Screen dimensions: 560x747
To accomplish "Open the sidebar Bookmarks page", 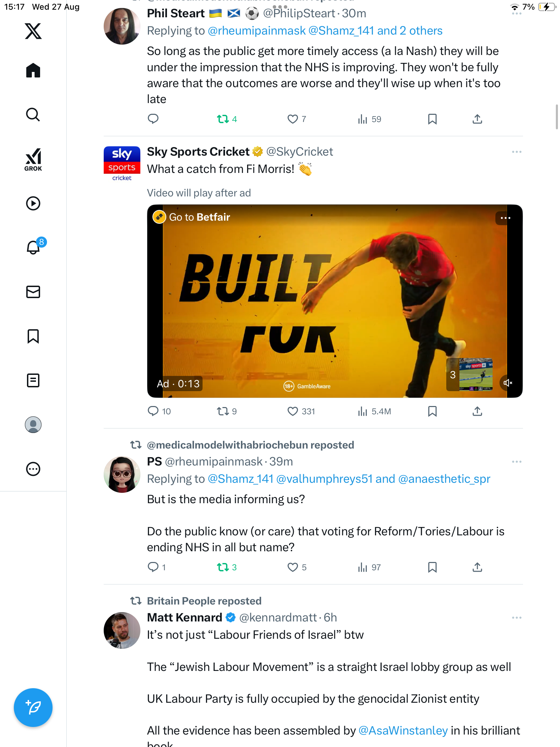I will pyautogui.click(x=33, y=336).
